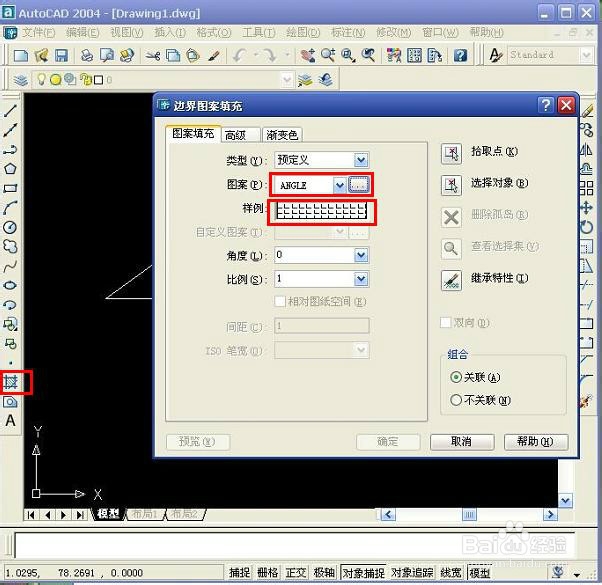The height and width of the screenshot is (585, 602).
Task: Click the last-layout navigation arrow
Action: tap(80, 514)
